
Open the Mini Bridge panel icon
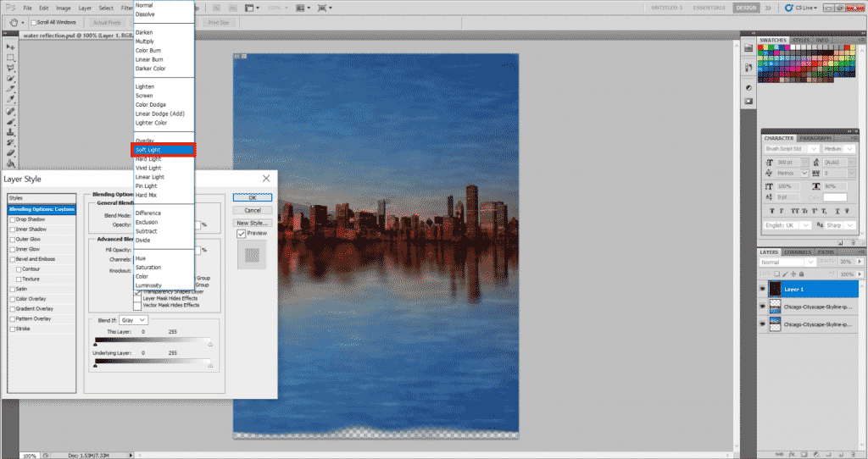pyautogui.click(x=748, y=48)
